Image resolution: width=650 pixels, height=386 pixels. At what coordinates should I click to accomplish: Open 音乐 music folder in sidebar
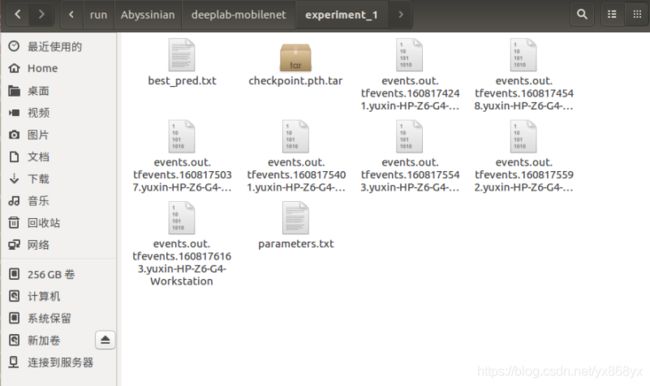tap(58, 201)
